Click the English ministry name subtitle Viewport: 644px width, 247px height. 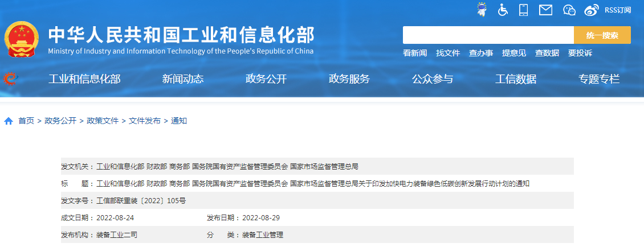pos(181,51)
